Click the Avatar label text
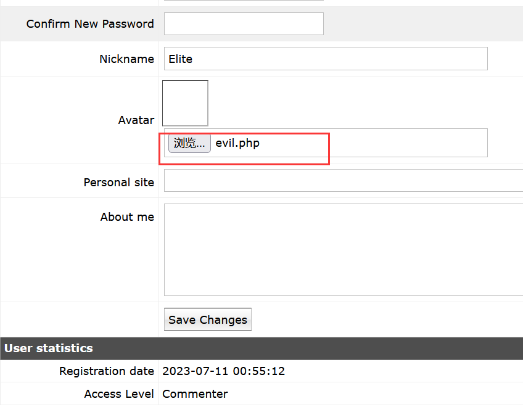The height and width of the screenshot is (420, 523). click(136, 120)
